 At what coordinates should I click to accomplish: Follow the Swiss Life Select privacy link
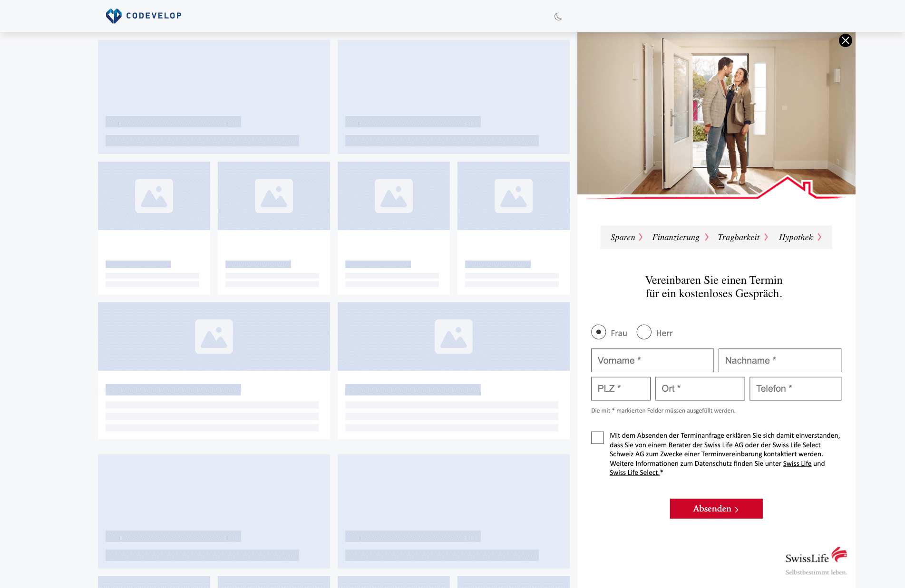pyautogui.click(x=634, y=472)
